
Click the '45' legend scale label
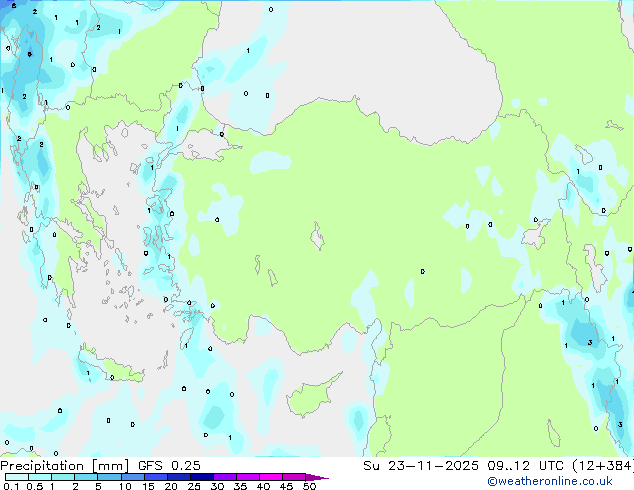pyautogui.click(x=286, y=486)
